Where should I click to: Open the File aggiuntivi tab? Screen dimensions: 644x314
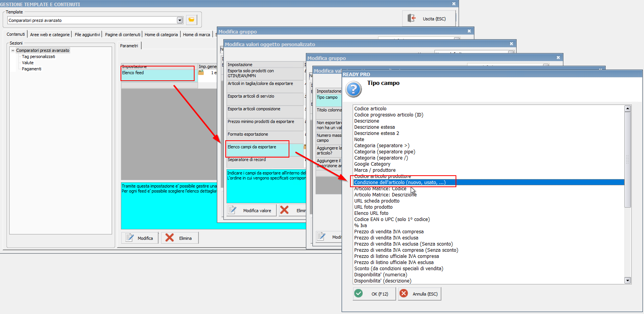coord(87,35)
